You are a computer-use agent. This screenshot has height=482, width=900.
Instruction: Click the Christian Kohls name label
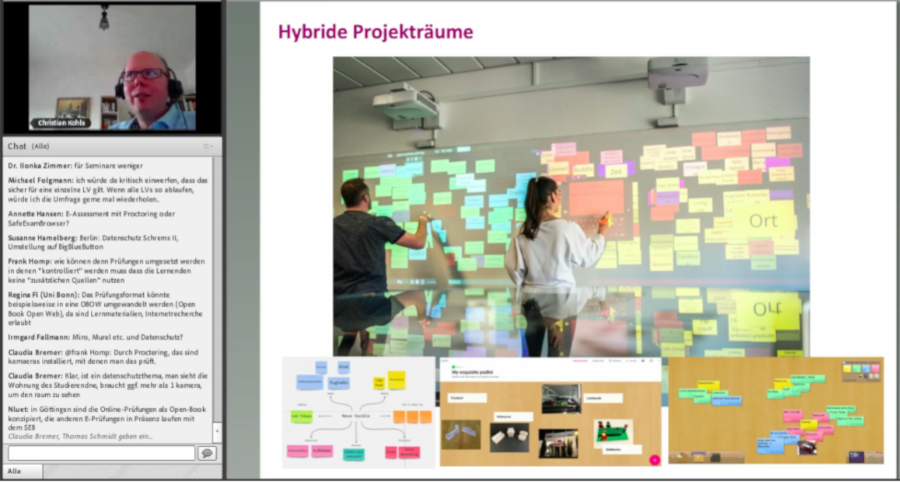click(61, 123)
